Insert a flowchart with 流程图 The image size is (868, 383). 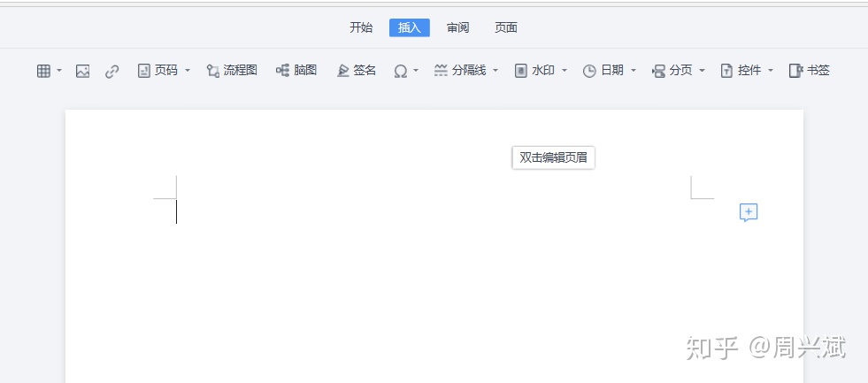pyautogui.click(x=232, y=70)
